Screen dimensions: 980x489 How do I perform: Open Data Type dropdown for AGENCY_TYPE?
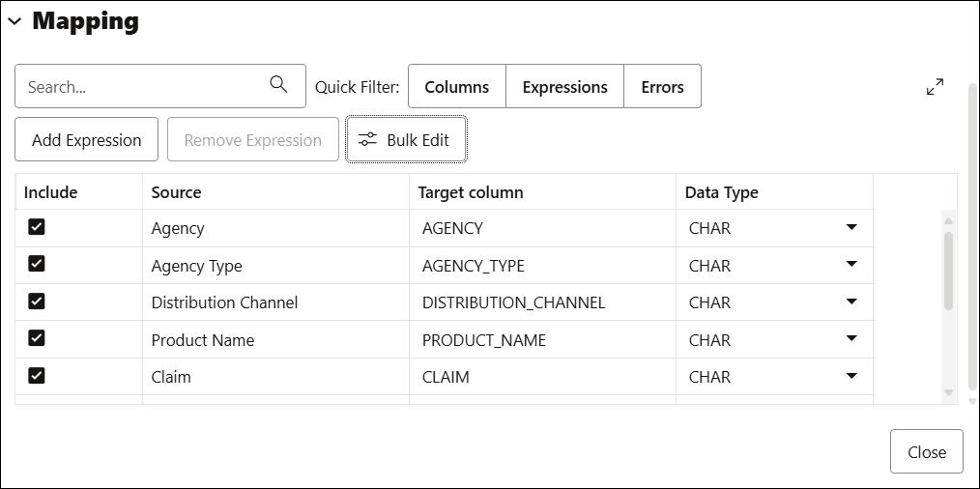click(850, 265)
